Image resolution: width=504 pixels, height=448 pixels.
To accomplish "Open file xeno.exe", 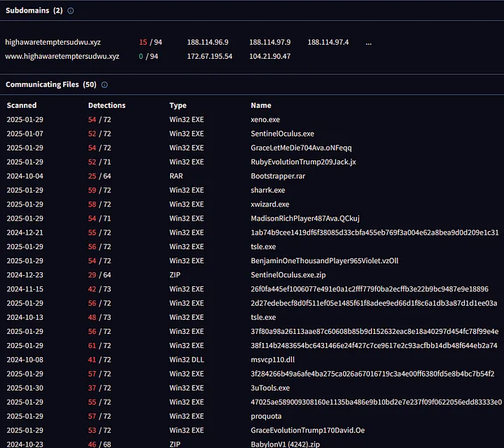I will 265,120.
